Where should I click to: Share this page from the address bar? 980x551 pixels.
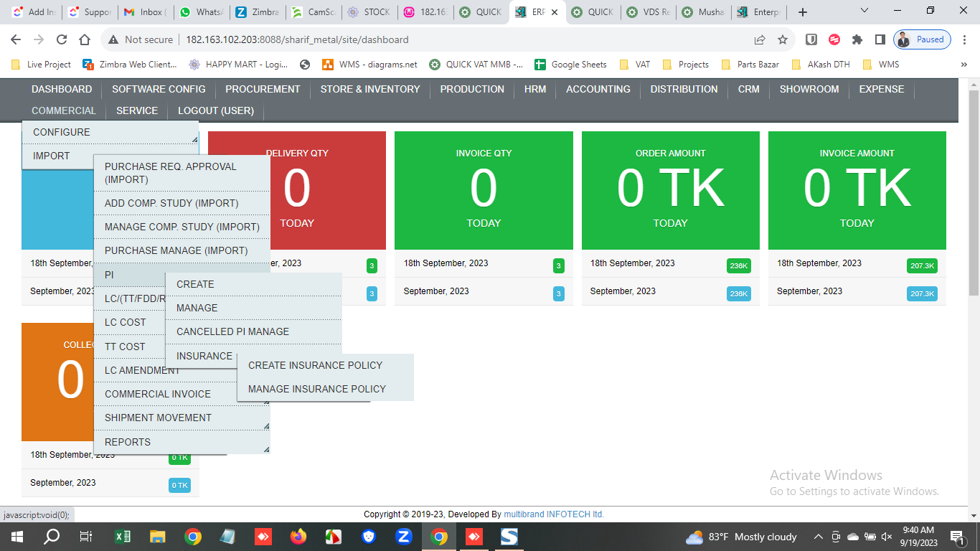[760, 39]
